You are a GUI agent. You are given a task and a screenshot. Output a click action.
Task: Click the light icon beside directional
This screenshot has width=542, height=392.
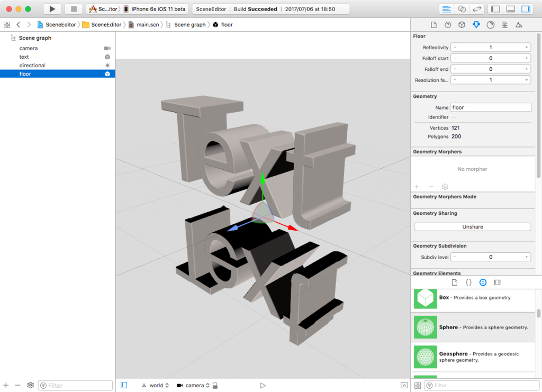107,65
